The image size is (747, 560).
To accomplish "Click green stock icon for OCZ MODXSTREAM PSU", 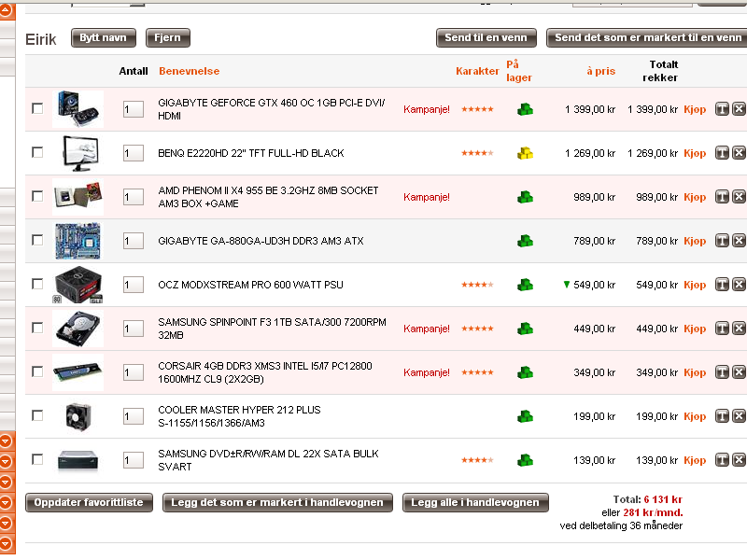I will coord(525,285).
